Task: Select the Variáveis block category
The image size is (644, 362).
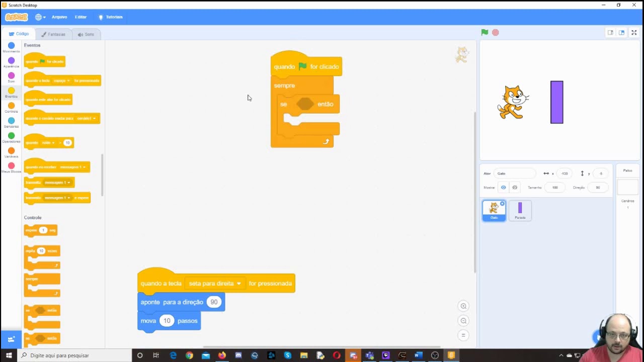Action: coord(11,153)
